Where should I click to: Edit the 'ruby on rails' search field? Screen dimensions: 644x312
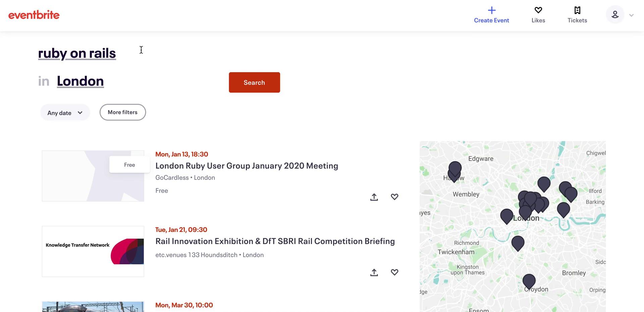(77, 53)
